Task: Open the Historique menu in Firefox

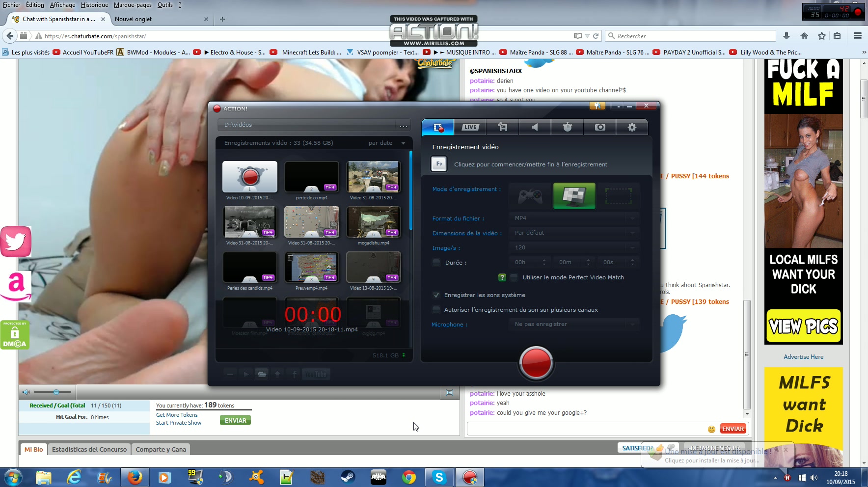Action: point(94,5)
